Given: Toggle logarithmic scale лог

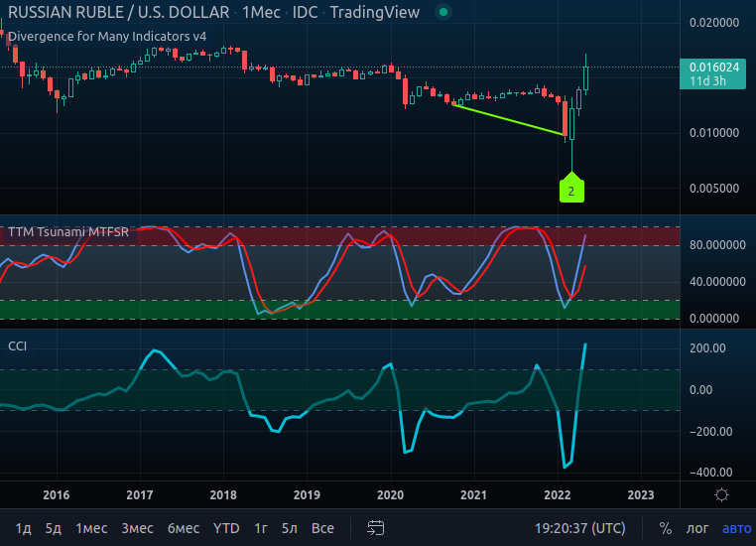Looking at the screenshot, I should [x=697, y=529].
